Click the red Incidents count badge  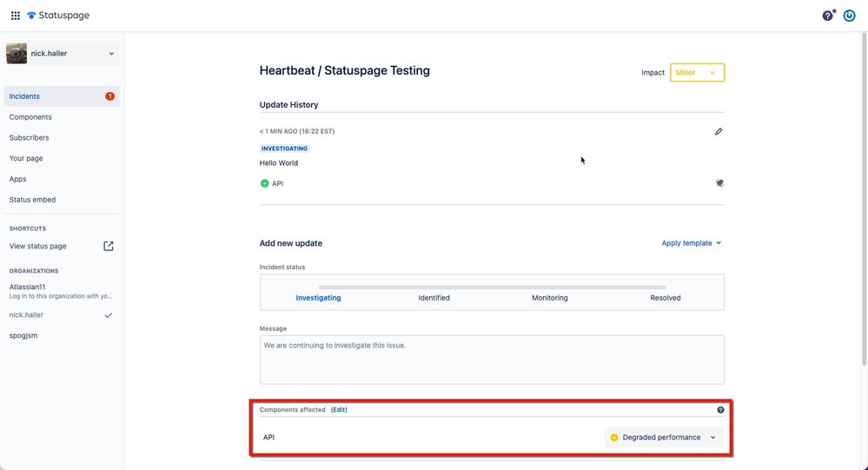click(109, 96)
